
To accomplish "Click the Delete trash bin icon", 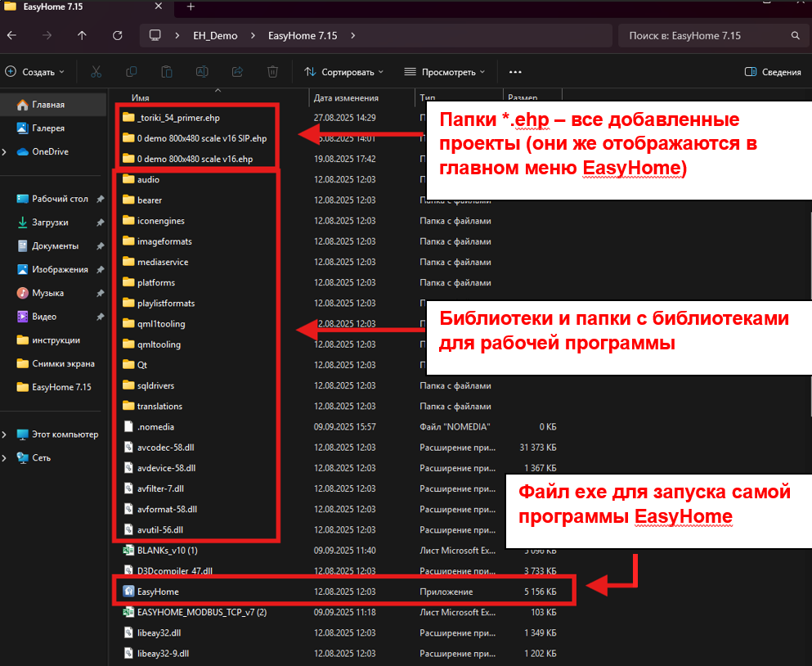I will pos(273,72).
